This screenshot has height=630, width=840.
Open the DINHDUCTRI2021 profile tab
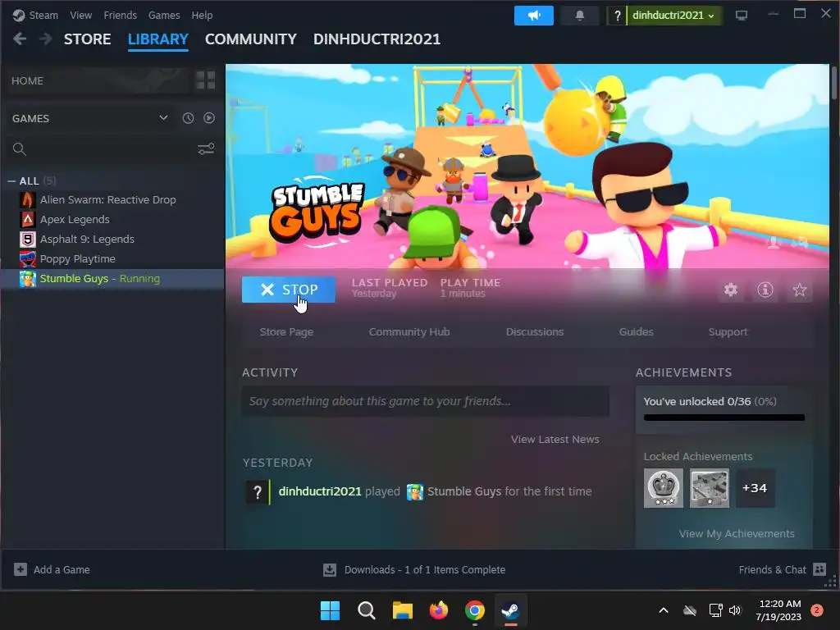(x=377, y=39)
